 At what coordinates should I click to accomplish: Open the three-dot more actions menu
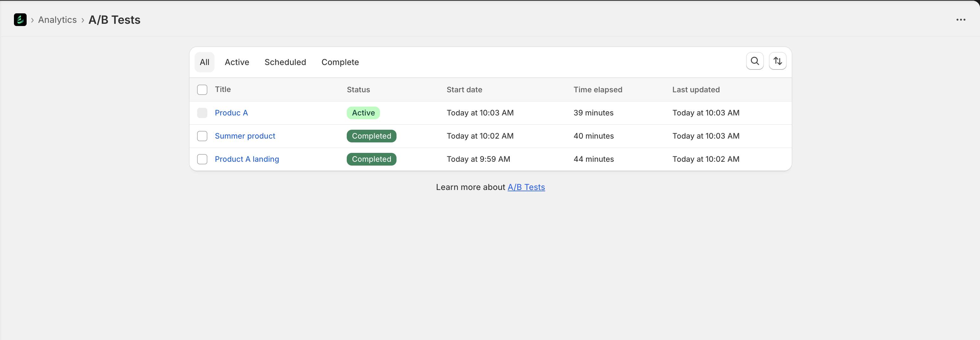coord(961,20)
